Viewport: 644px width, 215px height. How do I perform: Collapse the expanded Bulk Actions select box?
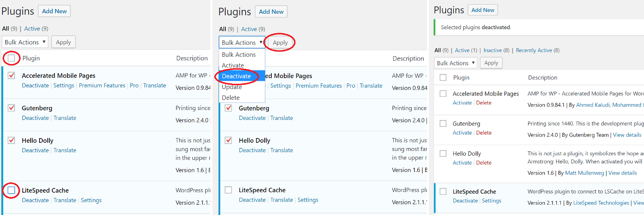point(242,43)
